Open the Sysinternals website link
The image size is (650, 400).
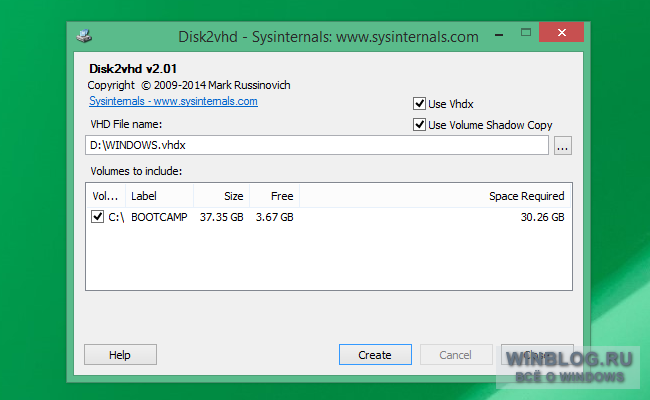pyautogui.click(x=173, y=101)
